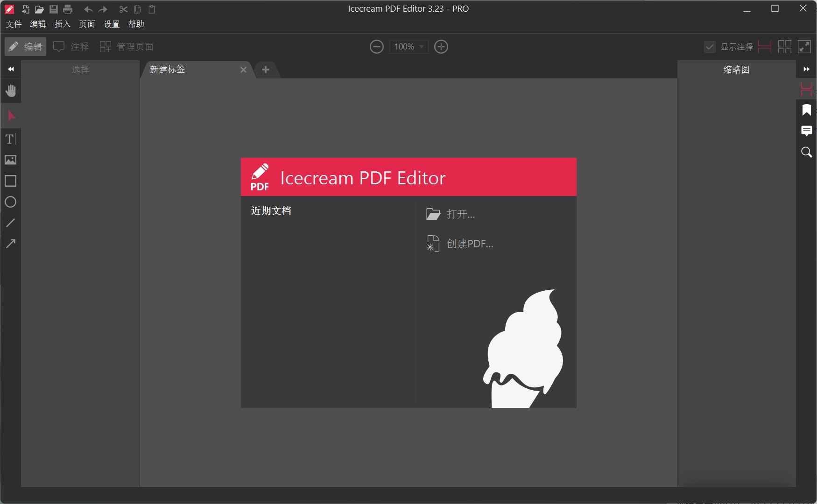Switch to grid page view mode
The height and width of the screenshot is (504, 817).
tap(785, 47)
